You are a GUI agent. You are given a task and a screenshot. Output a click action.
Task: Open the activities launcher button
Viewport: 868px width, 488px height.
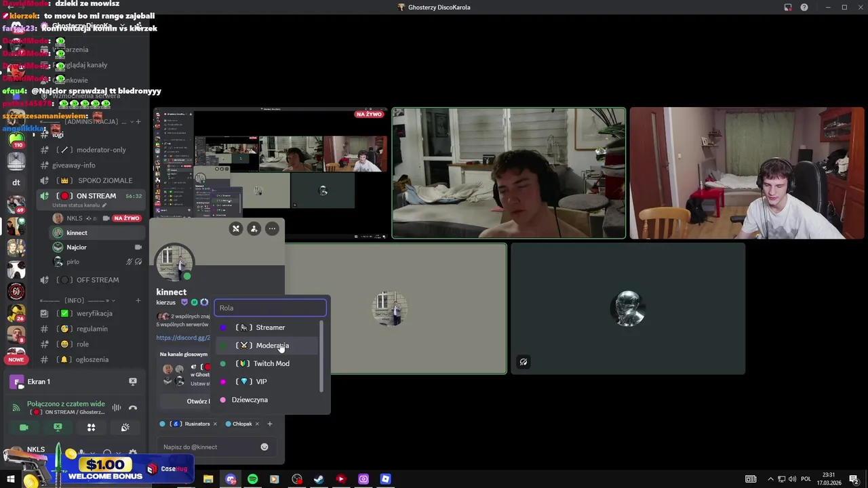click(x=91, y=427)
